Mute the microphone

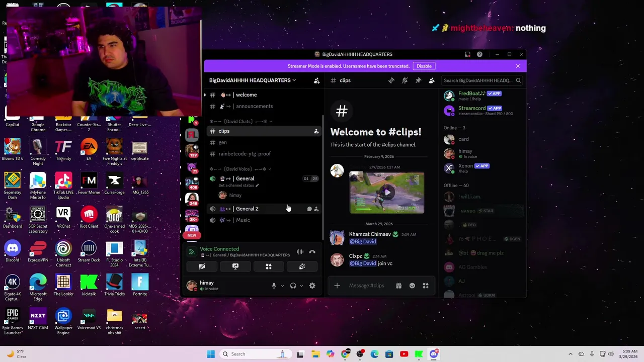pyautogui.click(x=274, y=286)
